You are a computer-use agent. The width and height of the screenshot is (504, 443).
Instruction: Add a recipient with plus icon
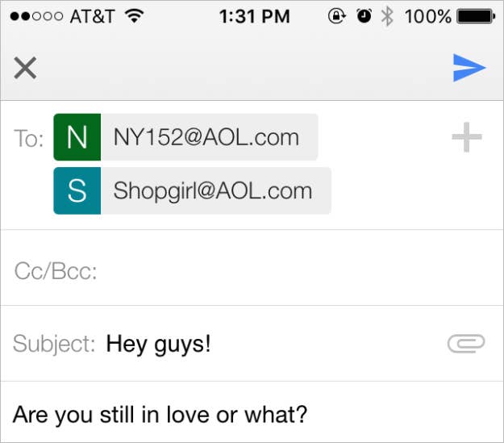[x=467, y=137]
